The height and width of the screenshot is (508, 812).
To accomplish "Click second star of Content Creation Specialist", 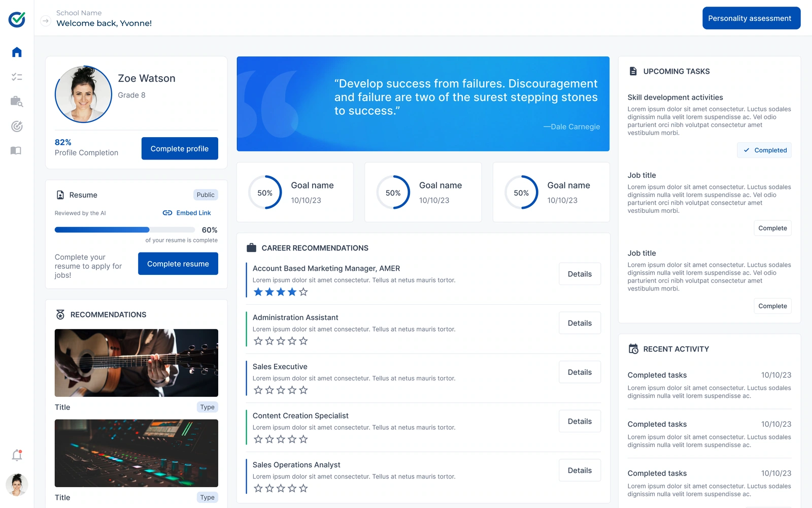I will pos(269,439).
